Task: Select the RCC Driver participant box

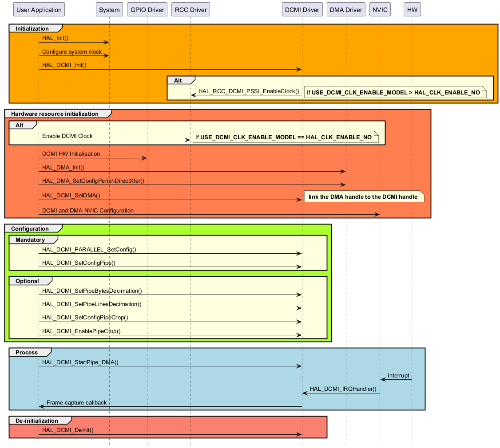Action: coord(190,10)
